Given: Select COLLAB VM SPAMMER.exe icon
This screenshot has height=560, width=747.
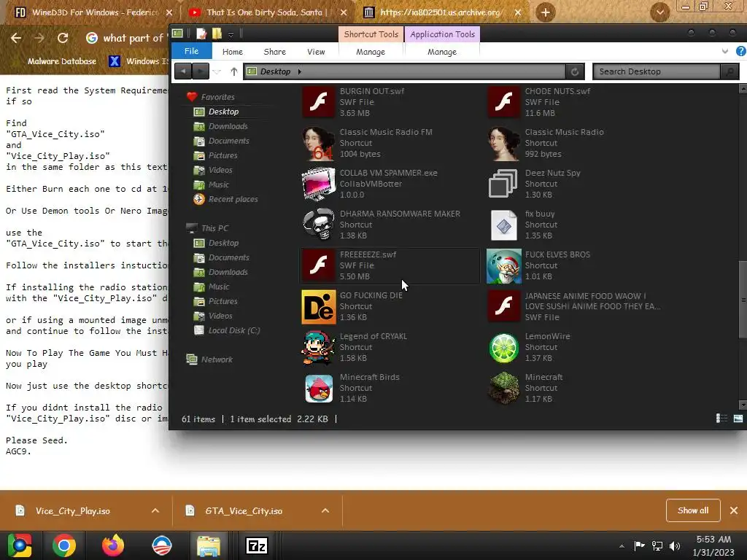Looking at the screenshot, I should [318, 184].
